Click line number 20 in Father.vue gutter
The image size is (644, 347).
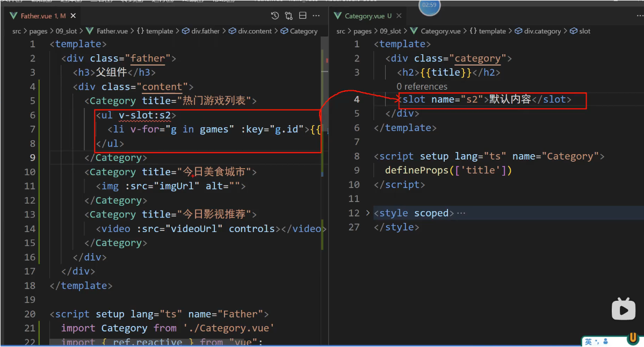[x=30, y=314]
